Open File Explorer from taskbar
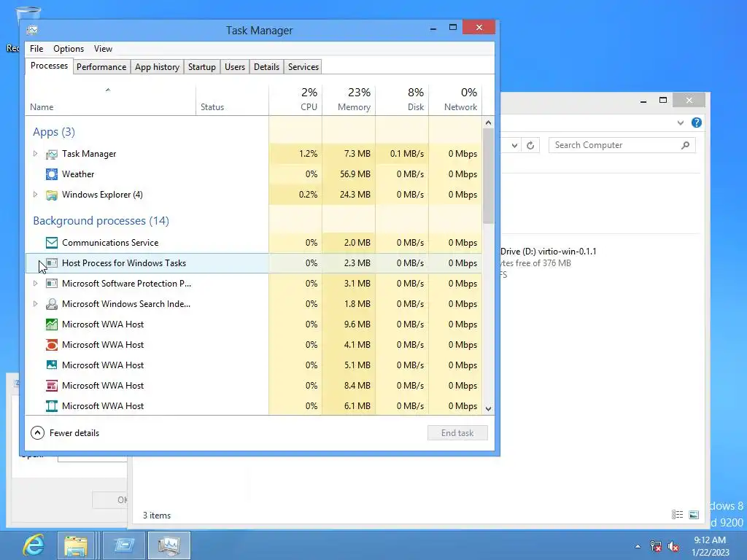The width and height of the screenshot is (747, 560). coord(76,545)
